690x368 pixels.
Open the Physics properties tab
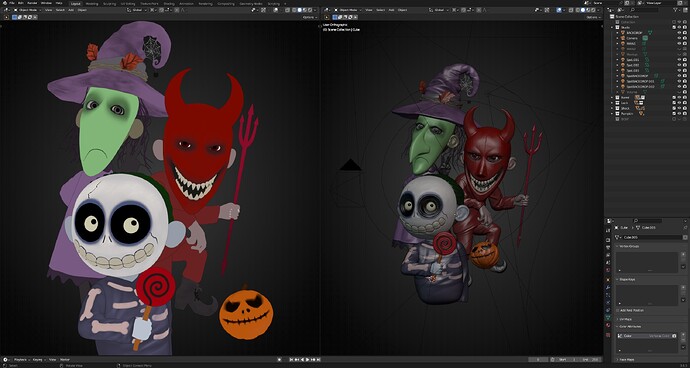pos(608,302)
